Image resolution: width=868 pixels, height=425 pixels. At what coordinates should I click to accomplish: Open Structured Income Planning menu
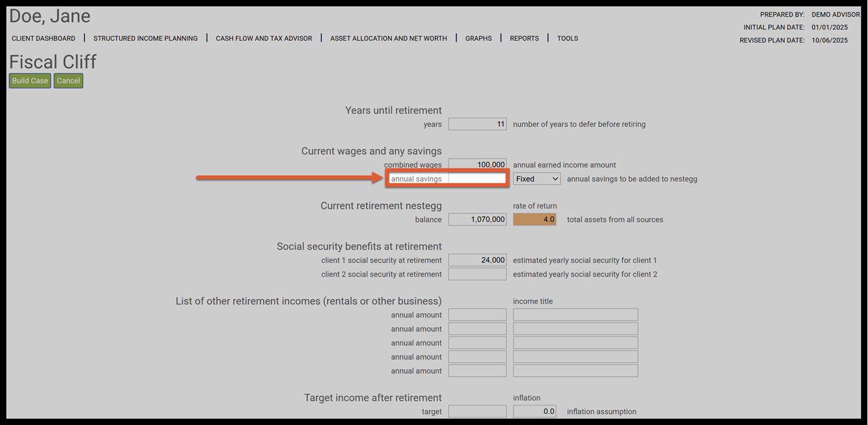(146, 38)
